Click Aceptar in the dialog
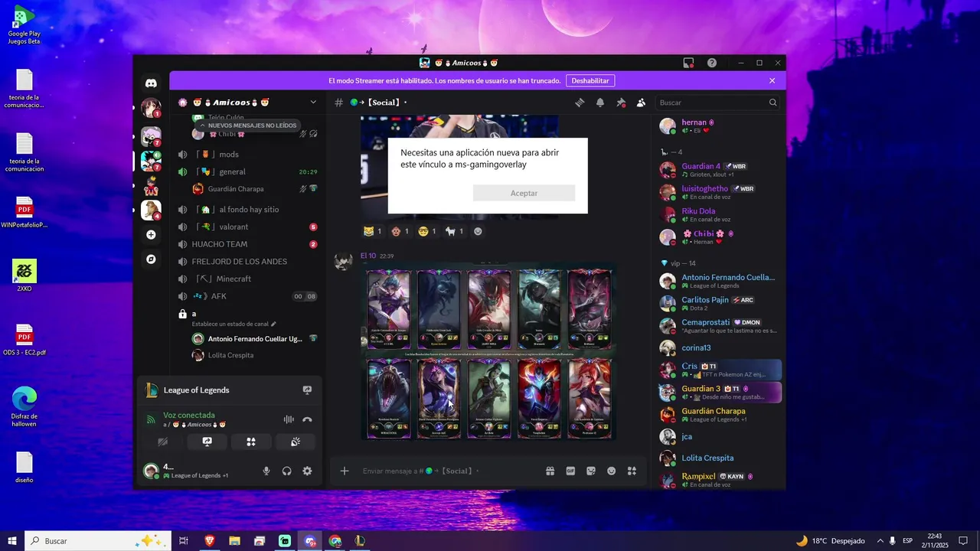 524,194
